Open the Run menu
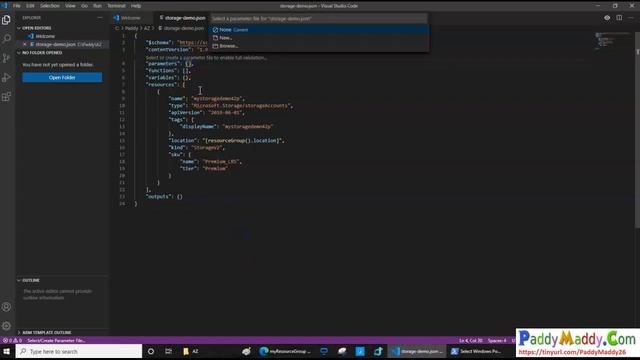Screen dimensions: 640x360 (97, 6)
